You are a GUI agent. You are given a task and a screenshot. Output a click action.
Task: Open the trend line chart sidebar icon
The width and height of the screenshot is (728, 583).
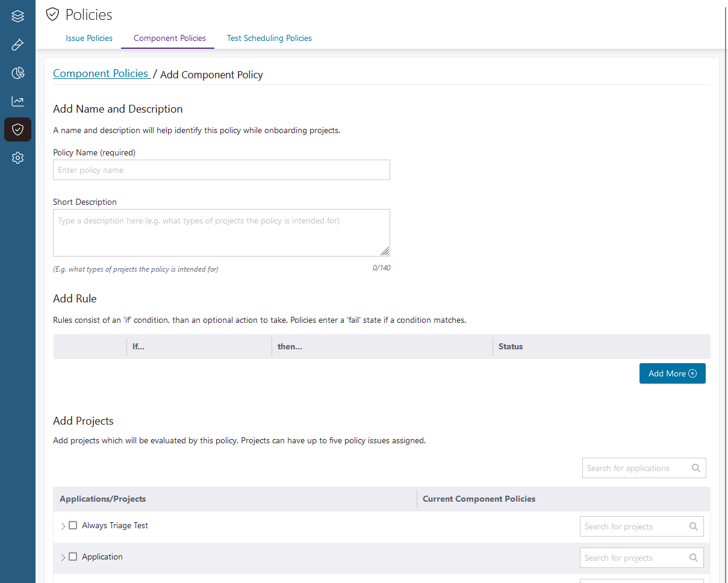17,101
